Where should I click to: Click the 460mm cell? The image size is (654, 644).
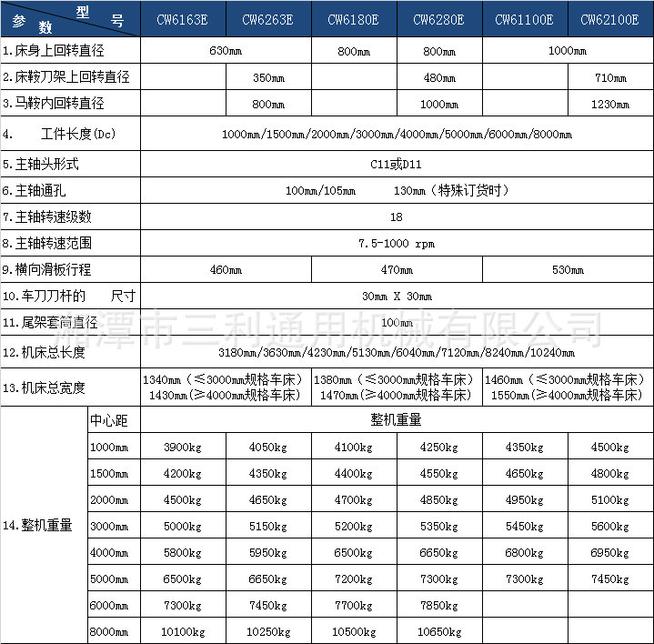[x=226, y=269]
